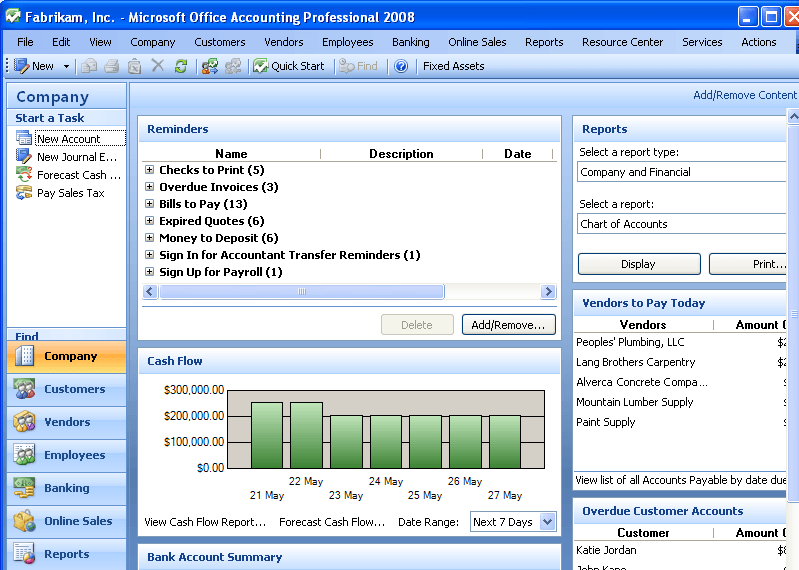Select Lang Brothers Carpentry vendor row
This screenshot has width=799, height=570.
point(681,362)
